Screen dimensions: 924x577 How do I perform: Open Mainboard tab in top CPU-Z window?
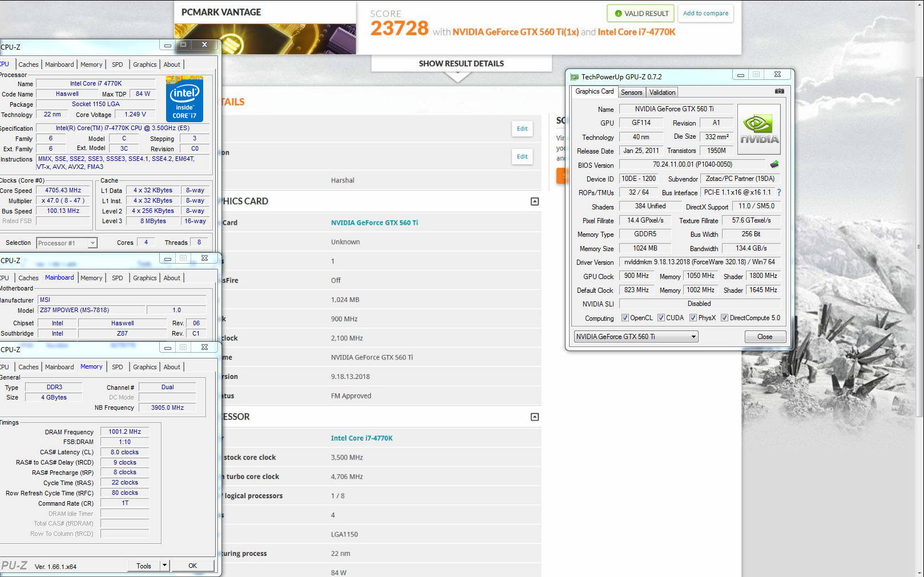[x=59, y=64]
